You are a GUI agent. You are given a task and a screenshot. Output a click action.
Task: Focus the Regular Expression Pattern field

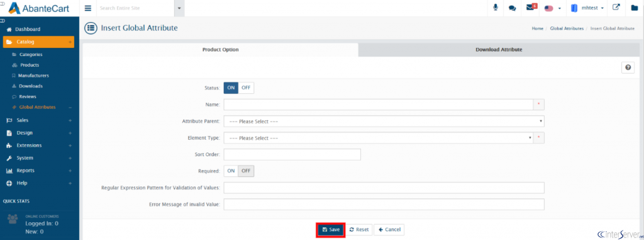point(384,188)
